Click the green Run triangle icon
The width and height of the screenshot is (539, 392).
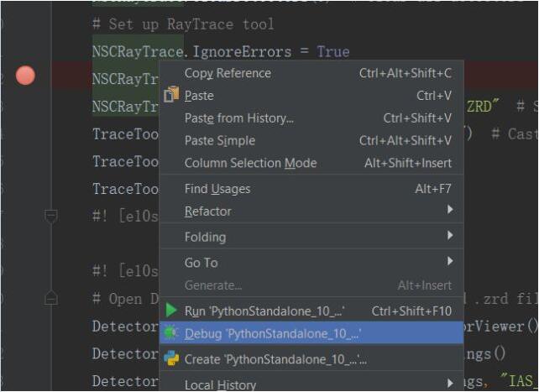[x=171, y=311]
